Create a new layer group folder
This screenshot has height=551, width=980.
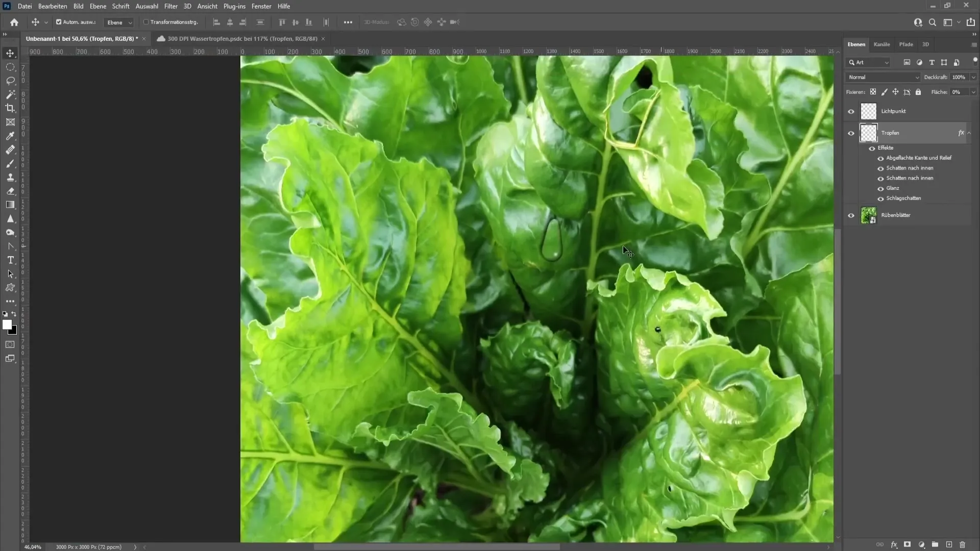[x=935, y=544]
